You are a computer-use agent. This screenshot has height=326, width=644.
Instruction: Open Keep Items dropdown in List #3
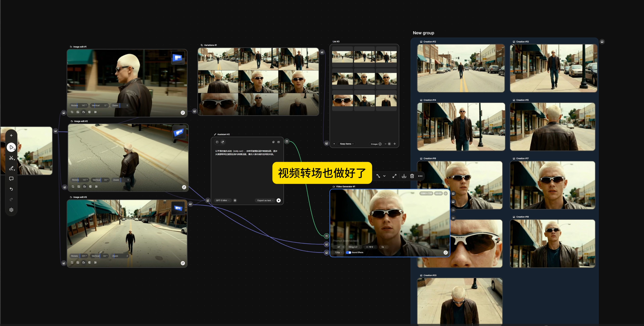[347, 144]
